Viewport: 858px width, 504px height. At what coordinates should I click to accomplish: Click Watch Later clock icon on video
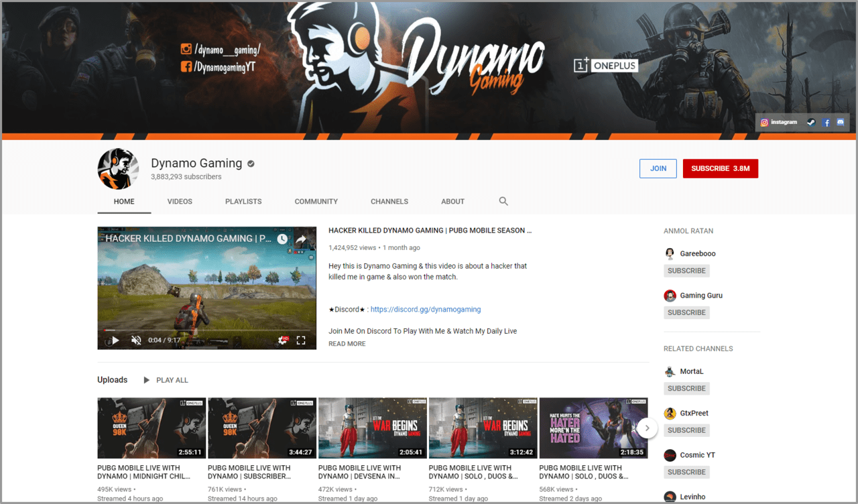coord(282,239)
